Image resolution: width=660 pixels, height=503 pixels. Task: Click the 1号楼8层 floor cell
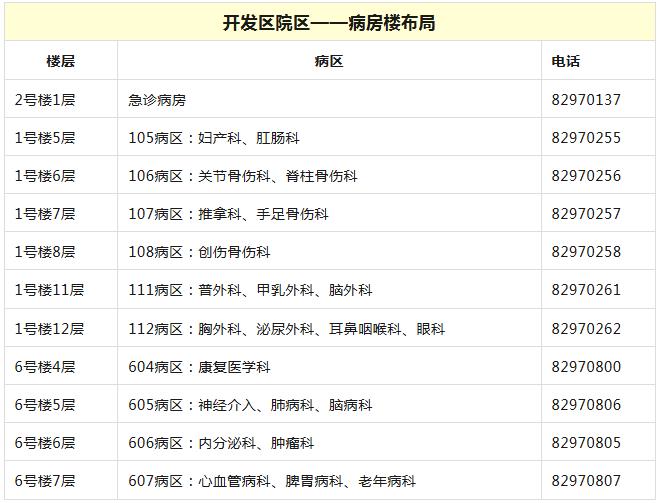(x=45, y=252)
